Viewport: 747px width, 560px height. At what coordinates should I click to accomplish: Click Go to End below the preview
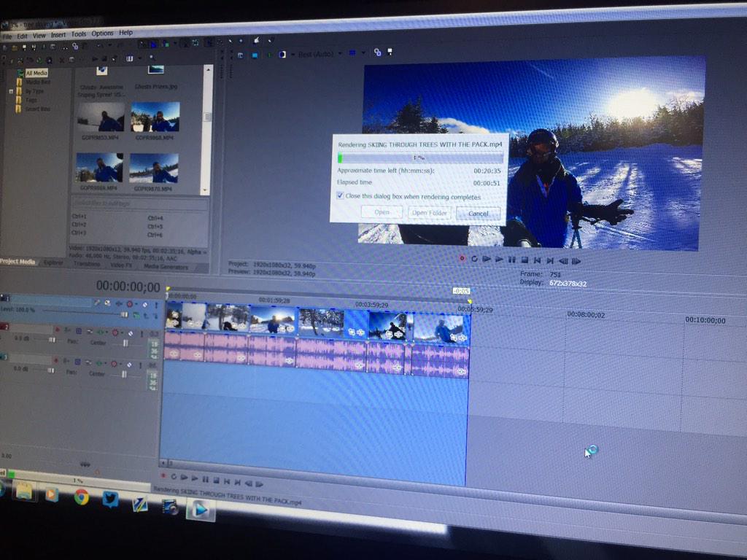pyautogui.click(x=550, y=260)
